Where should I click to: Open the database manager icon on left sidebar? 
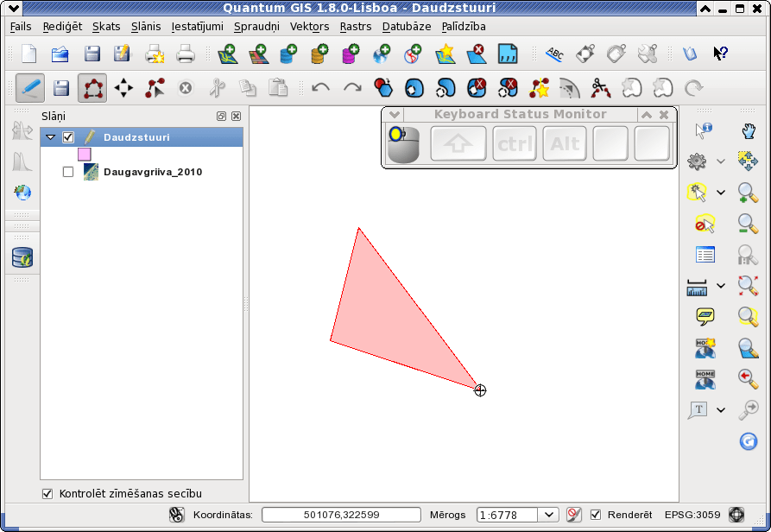coord(22,257)
